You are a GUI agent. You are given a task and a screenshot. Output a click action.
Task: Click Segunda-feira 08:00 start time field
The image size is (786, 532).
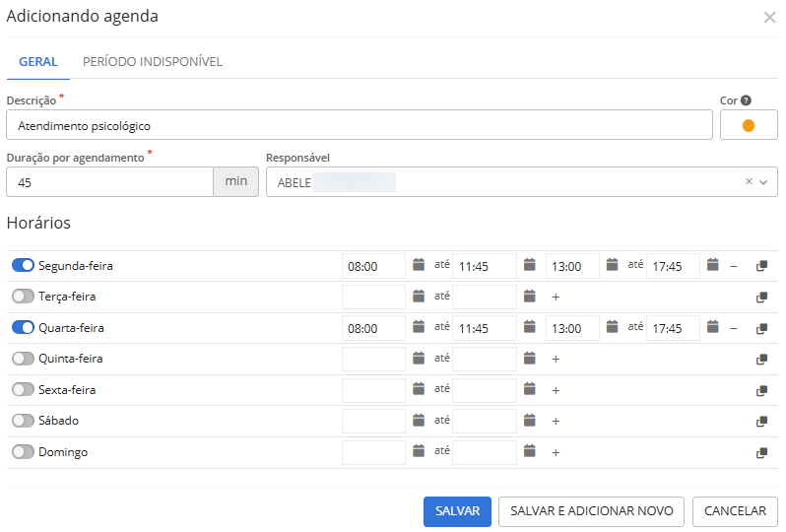point(373,266)
